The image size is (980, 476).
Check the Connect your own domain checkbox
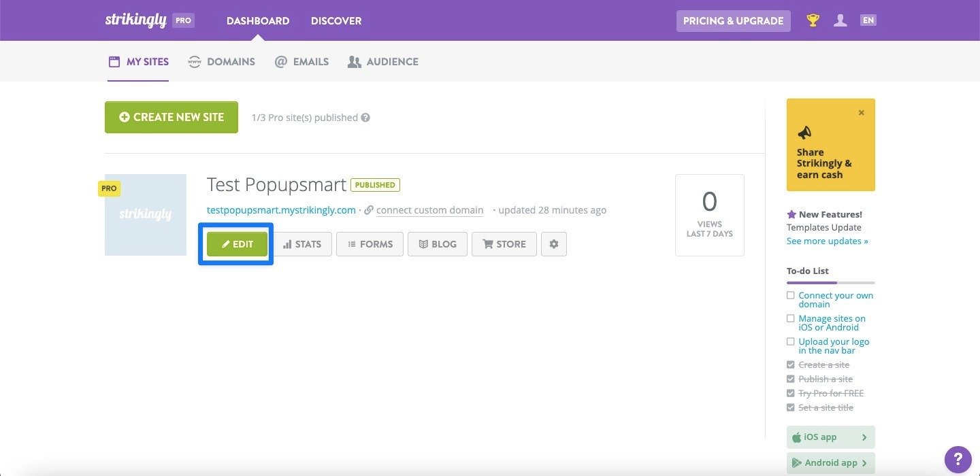click(x=790, y=295)
